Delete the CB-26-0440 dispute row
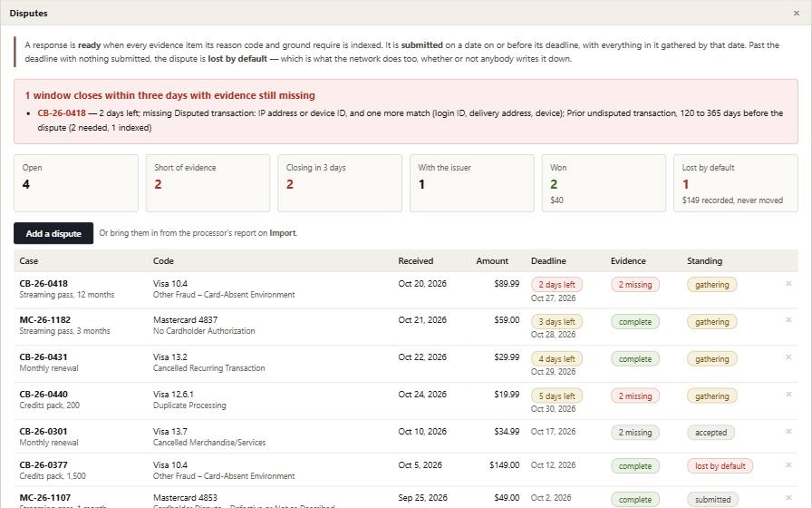 [x=788, y=395]
